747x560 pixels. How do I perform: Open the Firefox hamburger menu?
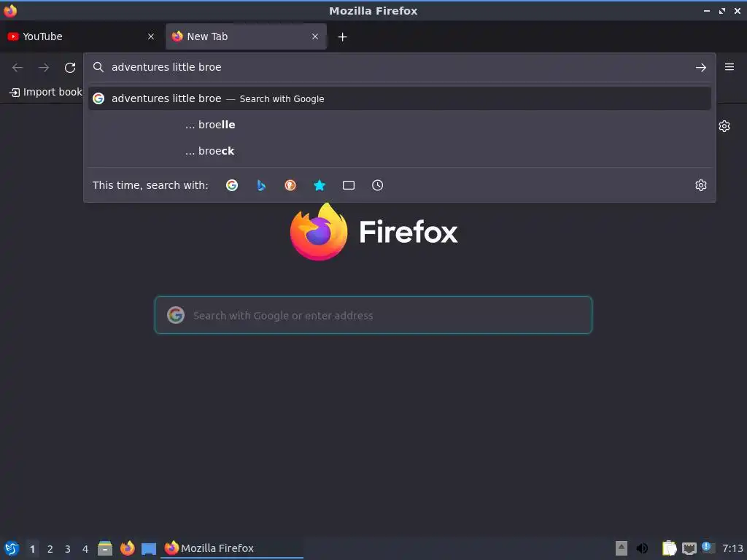729,67
